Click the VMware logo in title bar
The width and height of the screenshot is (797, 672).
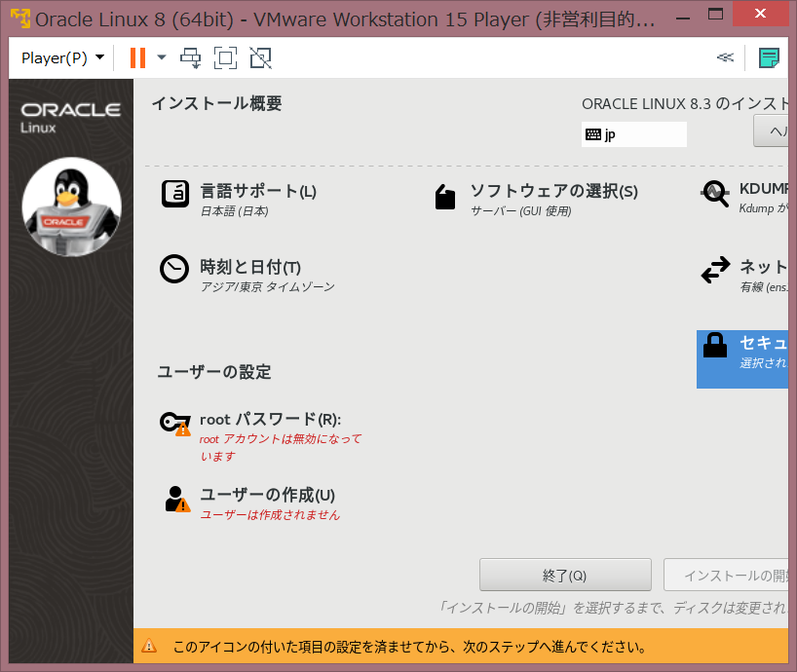[20, 19]
